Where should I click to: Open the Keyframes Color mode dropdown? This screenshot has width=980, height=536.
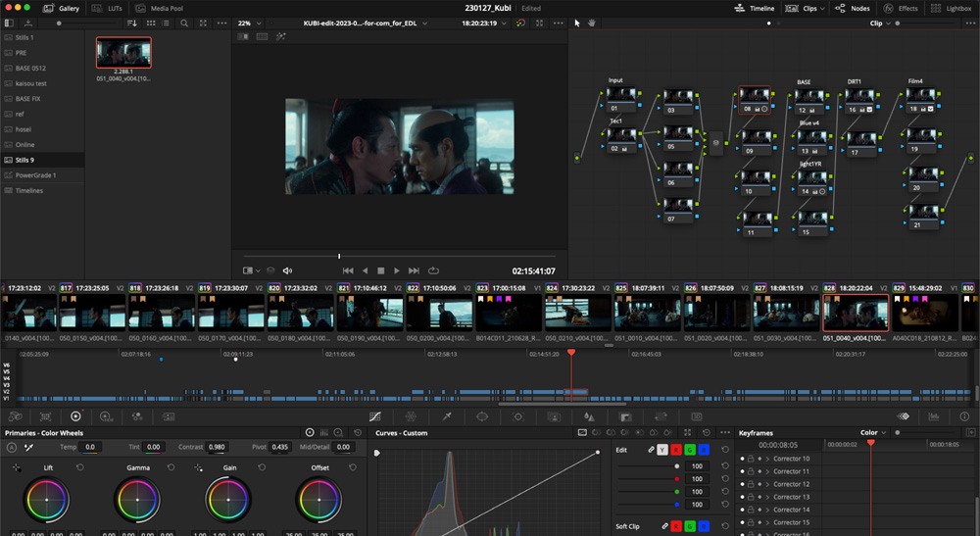[873, 432]
